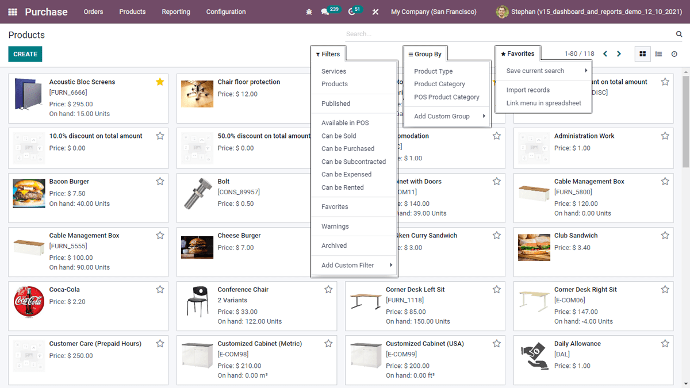Screen dimensions: 690x388
Task: Unfavorite Acoustic Bloc Screens star
Action: click(160, 82)
